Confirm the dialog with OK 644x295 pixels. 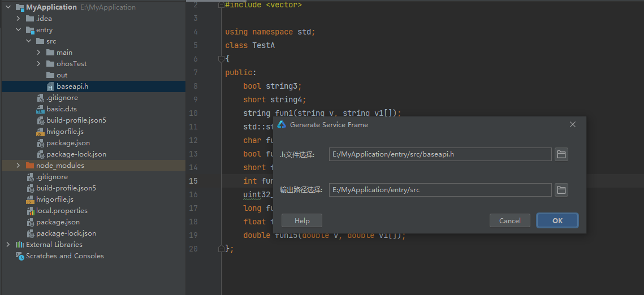click(557, 220)
